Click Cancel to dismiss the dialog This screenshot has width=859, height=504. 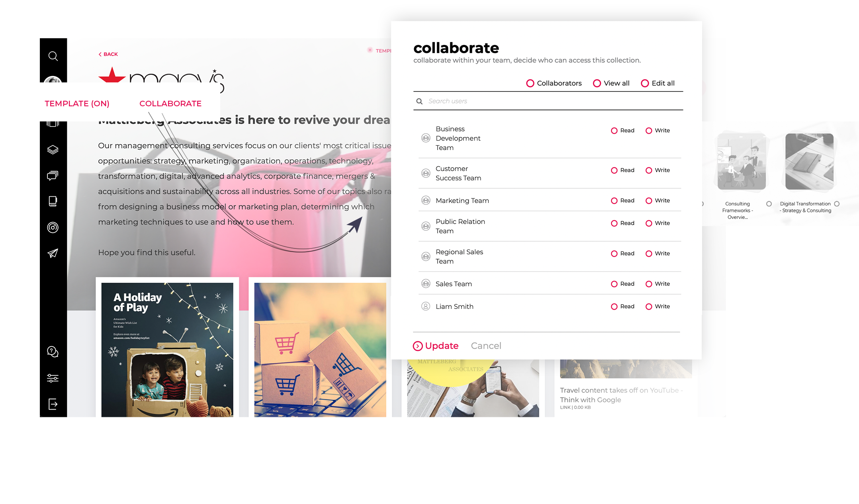[486, 346]
